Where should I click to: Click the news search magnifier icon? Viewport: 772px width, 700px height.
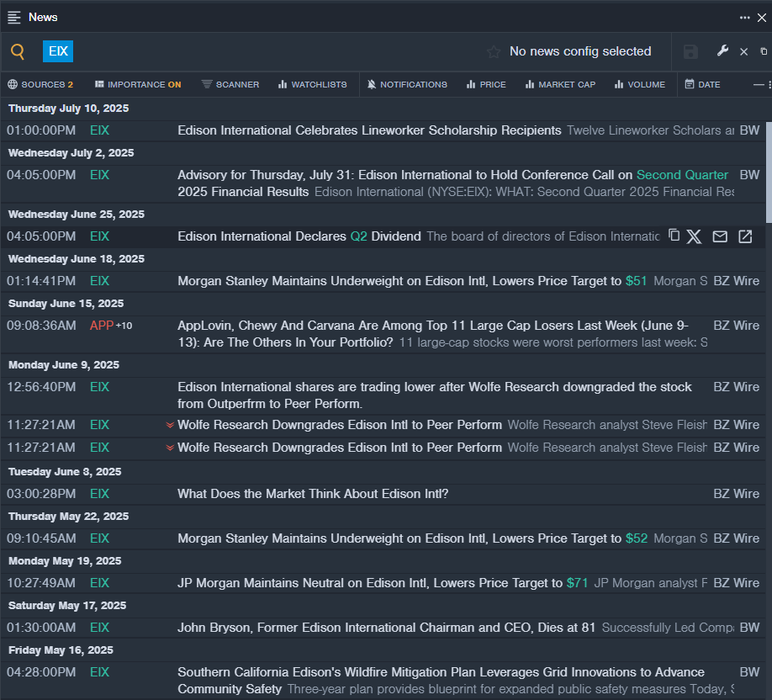click(x=18, y=51)
